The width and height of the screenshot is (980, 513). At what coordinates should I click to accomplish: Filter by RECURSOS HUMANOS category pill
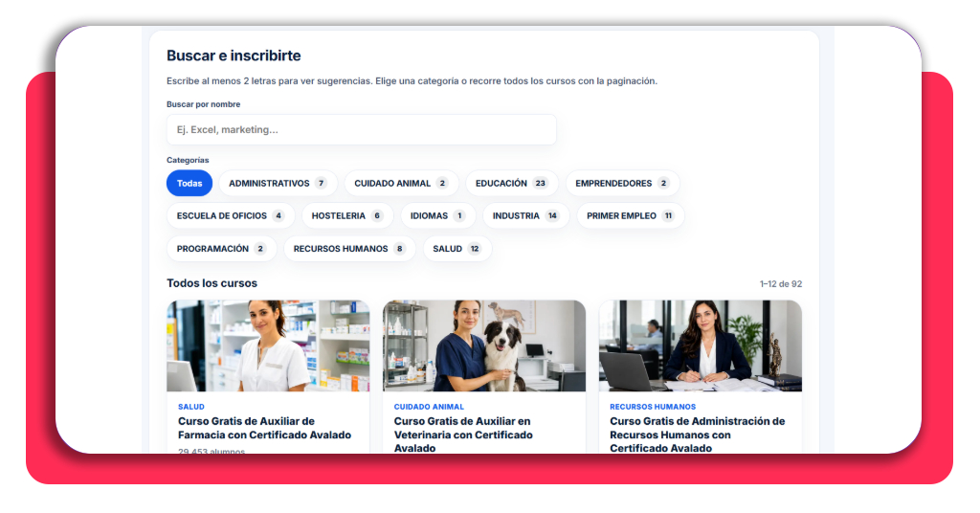click(349, 249)
